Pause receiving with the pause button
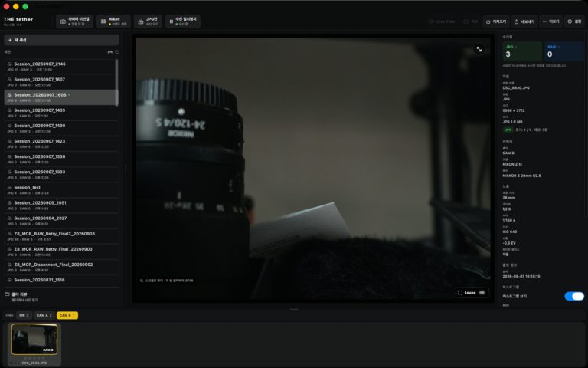The width and height of the screenshot is (588, 368). coord(183,21)
